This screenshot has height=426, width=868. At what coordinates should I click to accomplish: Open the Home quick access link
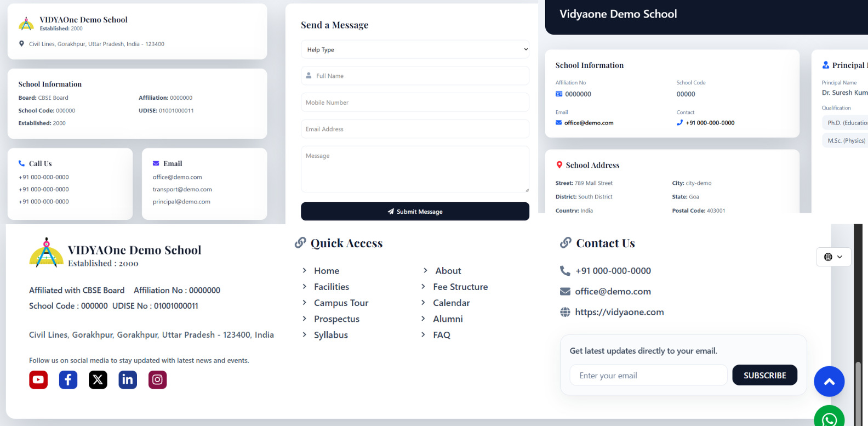click(327, 271)
